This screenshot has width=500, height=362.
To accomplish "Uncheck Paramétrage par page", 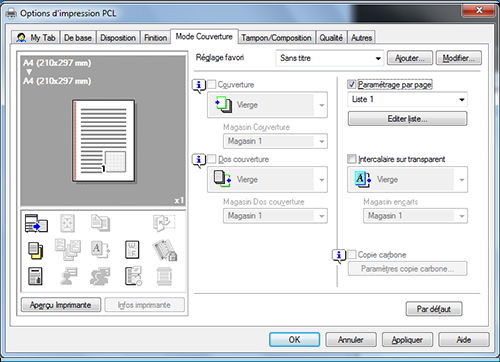I will pos(352,84).
